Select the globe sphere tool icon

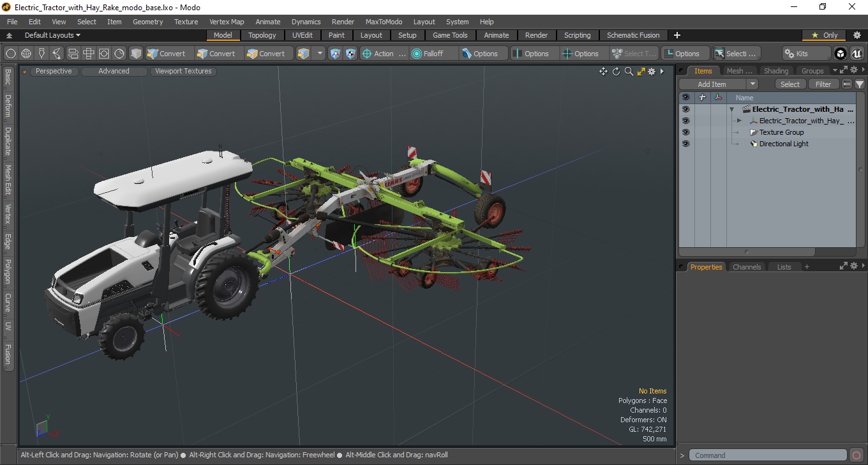(x=26, y=54)
